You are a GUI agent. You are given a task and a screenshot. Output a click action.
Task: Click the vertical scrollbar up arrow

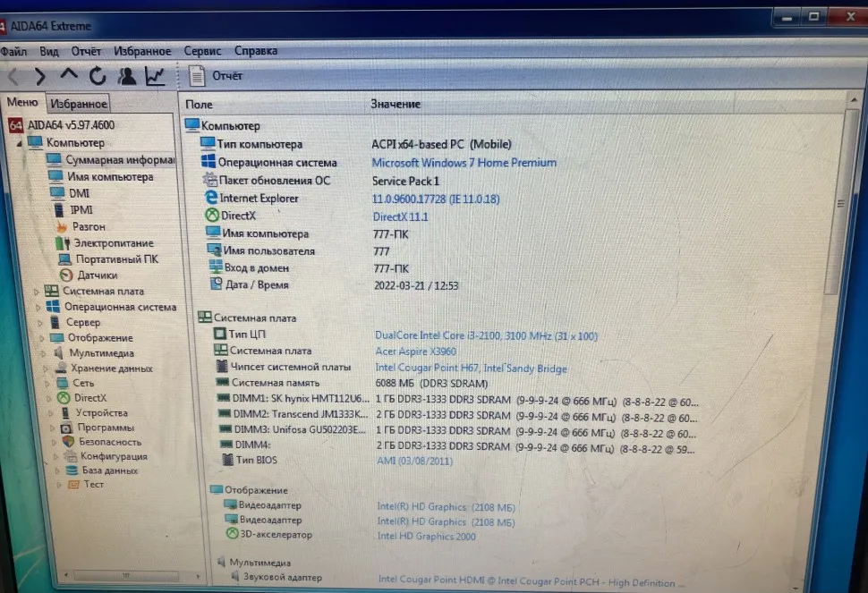pyautogui.click(x=854, y=100)
